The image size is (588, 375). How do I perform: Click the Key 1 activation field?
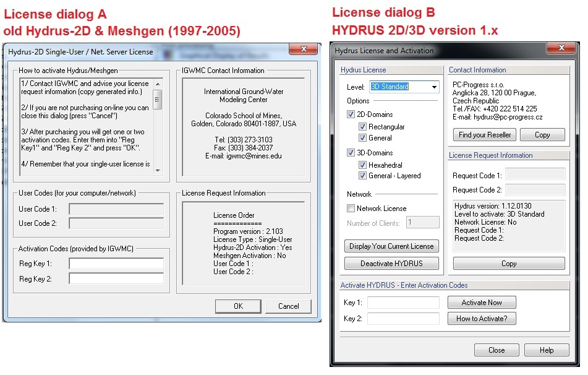[403, 303]
